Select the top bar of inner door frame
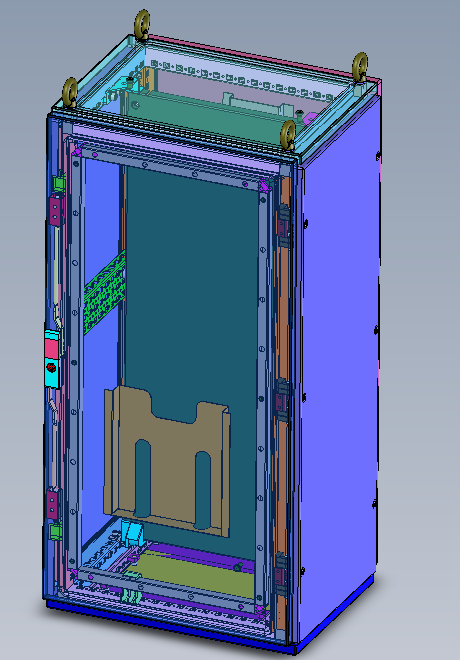Screen dimensions: 460x660 point(170,167)
